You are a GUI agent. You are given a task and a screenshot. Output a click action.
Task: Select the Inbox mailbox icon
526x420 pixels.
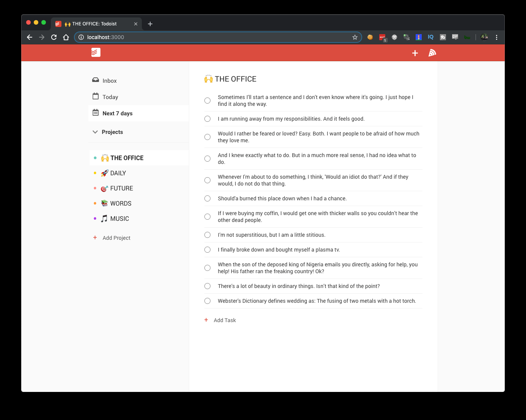[x=95, y=80]
